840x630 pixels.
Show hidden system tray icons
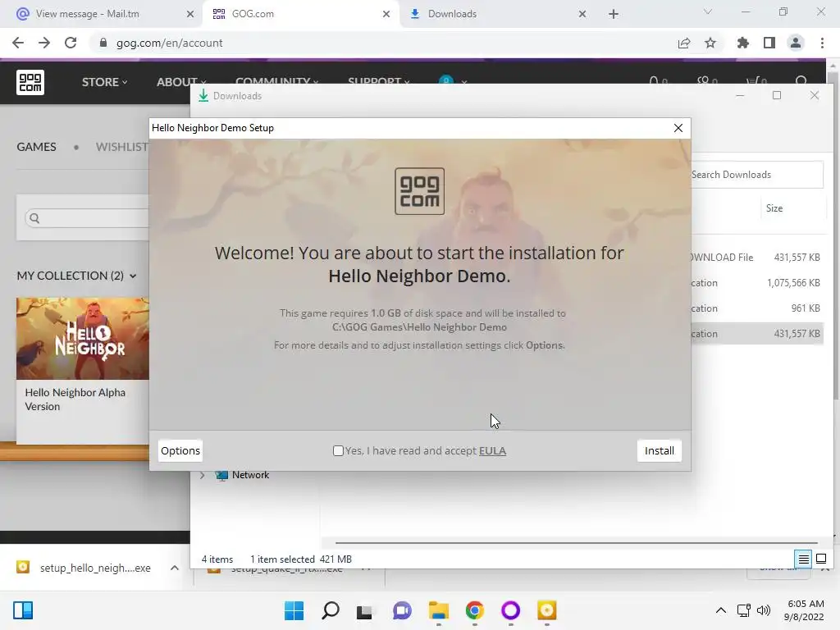tap(721, 610)
